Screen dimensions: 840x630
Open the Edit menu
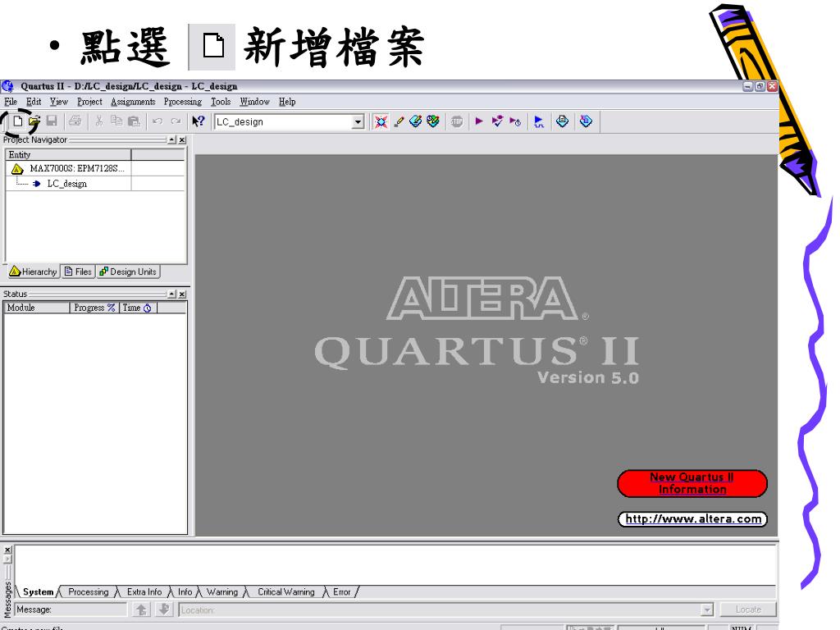coord(34,102)
